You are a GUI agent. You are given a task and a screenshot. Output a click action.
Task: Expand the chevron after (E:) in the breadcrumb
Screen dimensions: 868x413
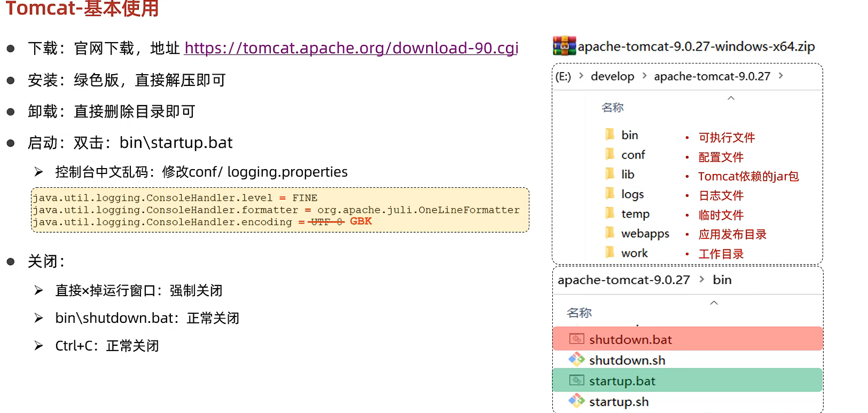point(581,76)
